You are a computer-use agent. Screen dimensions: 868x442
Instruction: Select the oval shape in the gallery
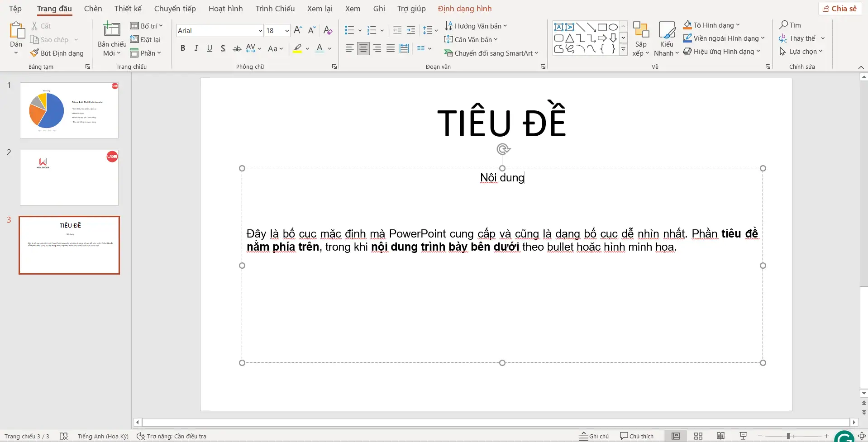point(613,27)
